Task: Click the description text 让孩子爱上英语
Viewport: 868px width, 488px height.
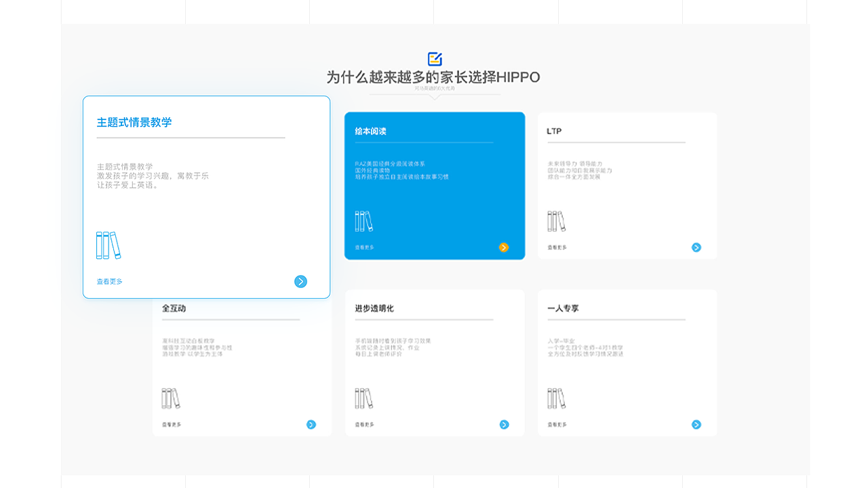Action: click(127, 185)
